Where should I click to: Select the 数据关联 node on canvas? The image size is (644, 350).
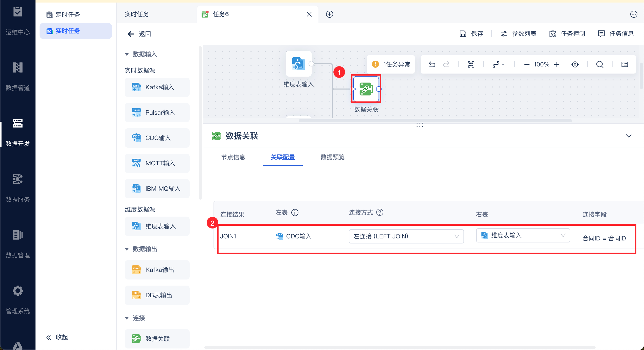click(x=366, y=89)
